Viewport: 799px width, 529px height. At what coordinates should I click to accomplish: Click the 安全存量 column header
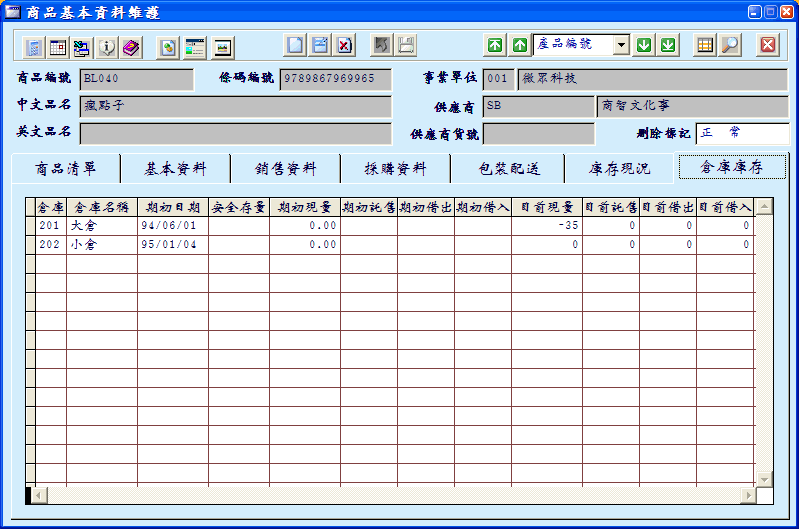[x=239, y=207]
